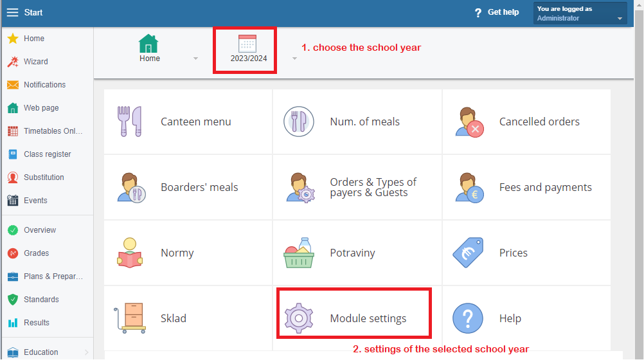Image resolution: width=644 pixels, height=362 pixels.
Task: Click the Cancelled orders person icon
Action: (469, 122)
